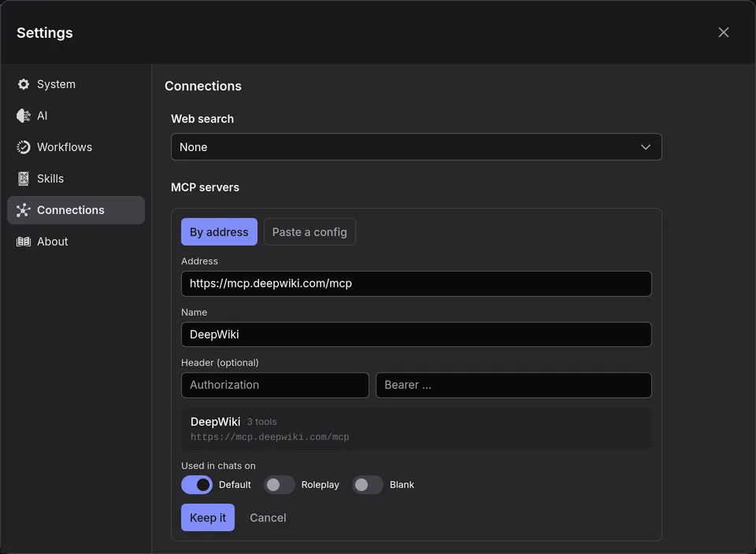Screen dimensions: 756x554
Task: Click the 'Header (optional)' label
Action: click(220, 363)
